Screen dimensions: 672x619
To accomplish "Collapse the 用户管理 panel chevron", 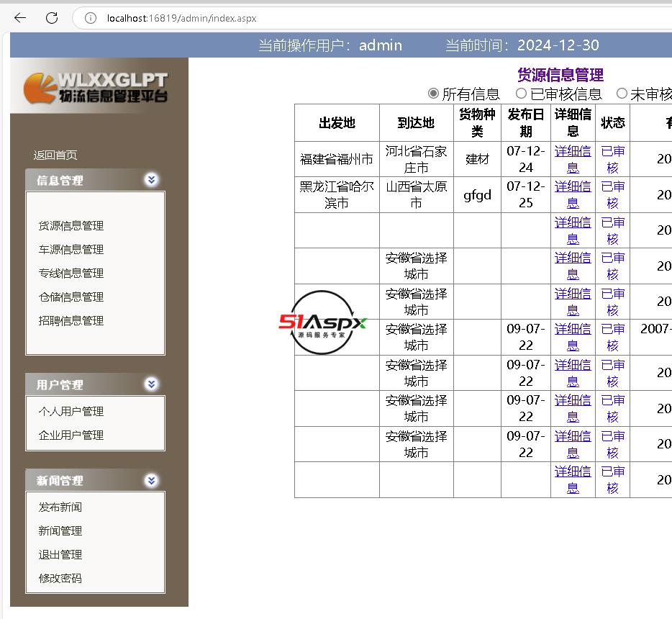I will point(151,384).
